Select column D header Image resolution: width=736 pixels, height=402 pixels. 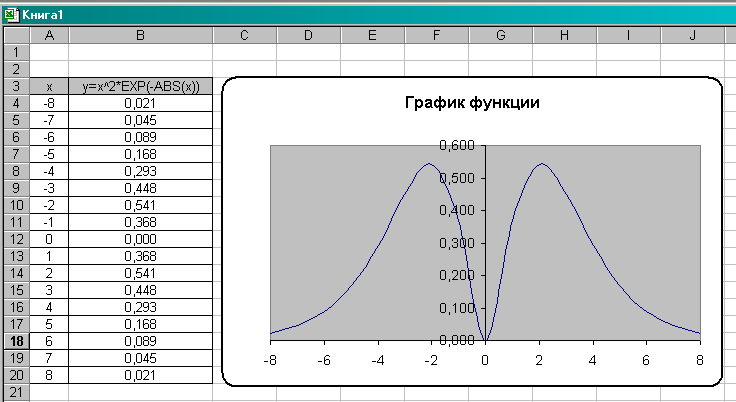coord(308,35)
